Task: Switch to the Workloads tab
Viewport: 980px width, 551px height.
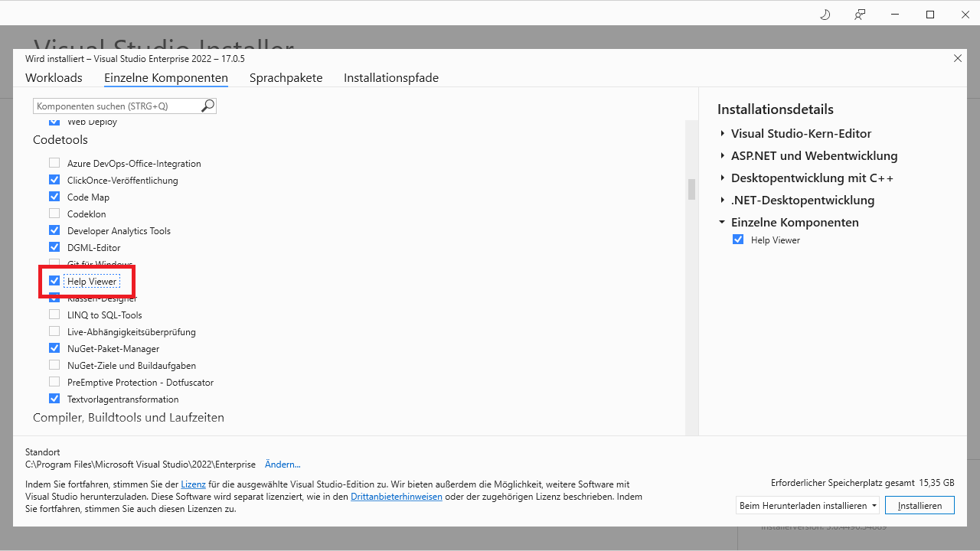Action: [53, 77]
